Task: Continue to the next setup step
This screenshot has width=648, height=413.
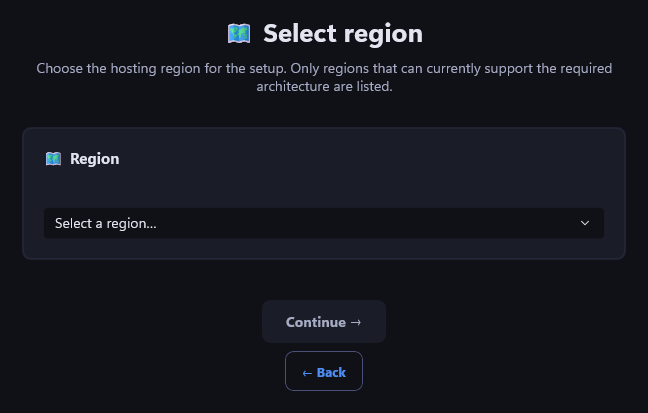Action: pyautogui.click(x=324, y=322)
